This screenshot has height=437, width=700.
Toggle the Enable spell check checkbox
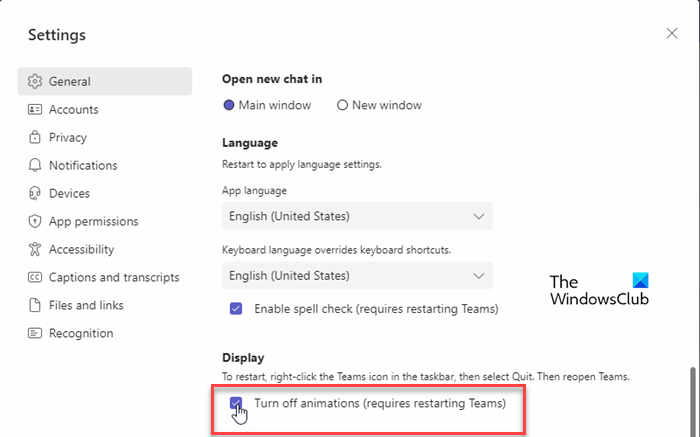click(236, 309)
